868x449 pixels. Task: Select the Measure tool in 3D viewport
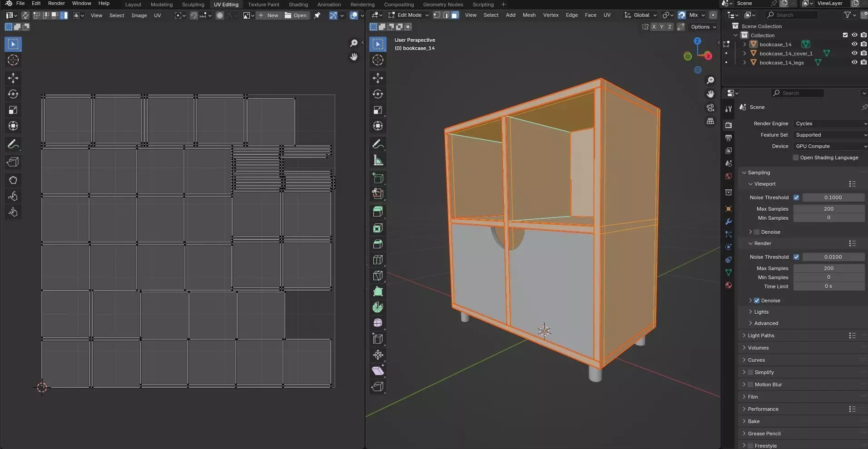378,160
